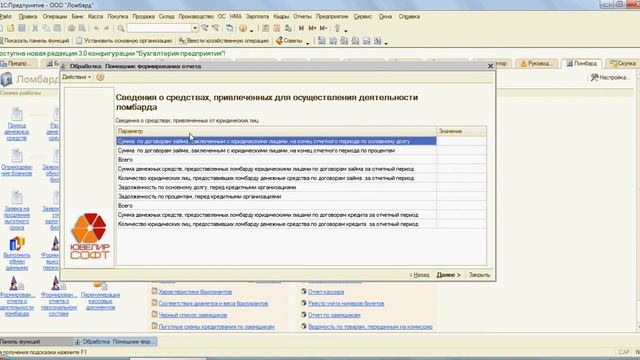Click the Cut scissors toolbar icon

[35, 28]
